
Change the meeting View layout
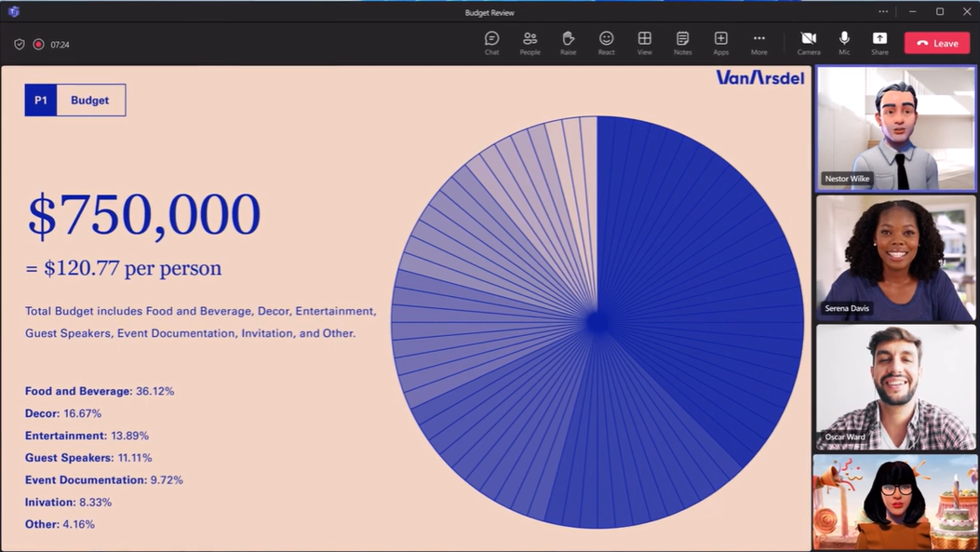coord(644,43)
